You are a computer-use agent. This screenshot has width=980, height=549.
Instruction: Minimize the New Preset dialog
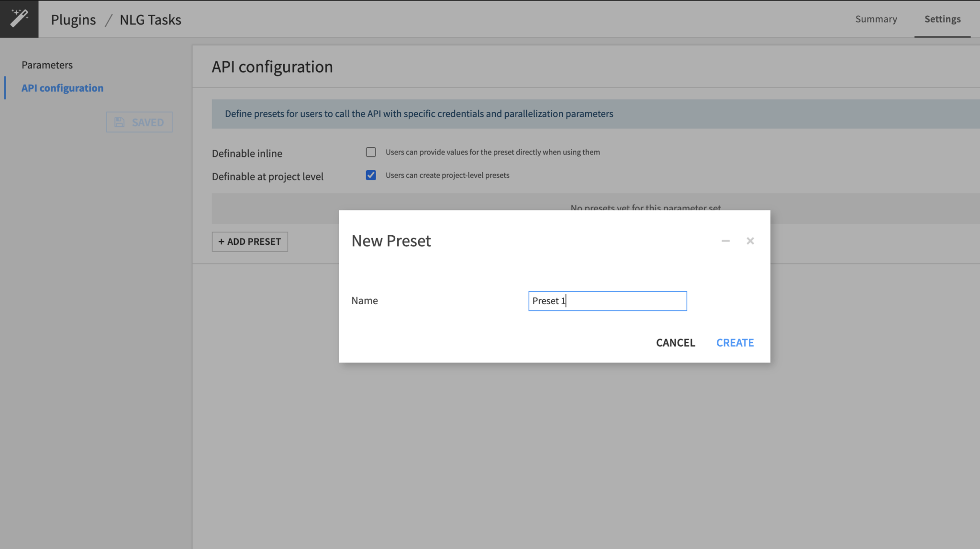click(724, 241)
